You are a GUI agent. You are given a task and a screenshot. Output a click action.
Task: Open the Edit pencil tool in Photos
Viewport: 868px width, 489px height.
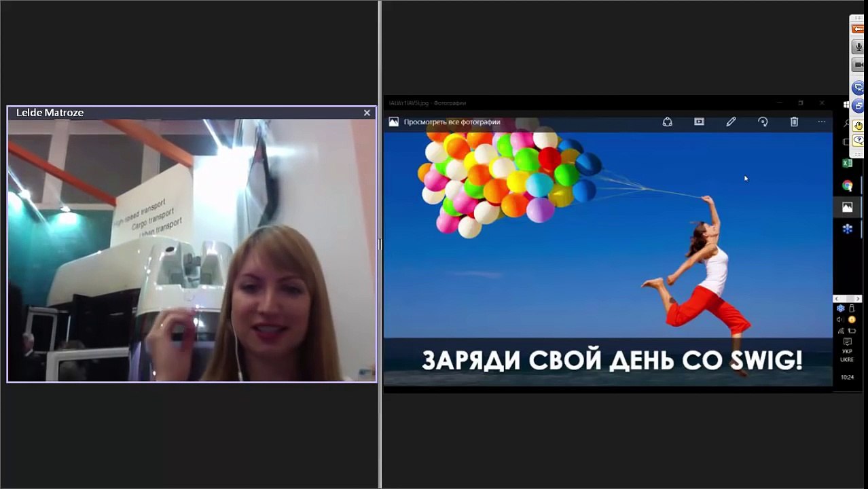tap(731, 122)
